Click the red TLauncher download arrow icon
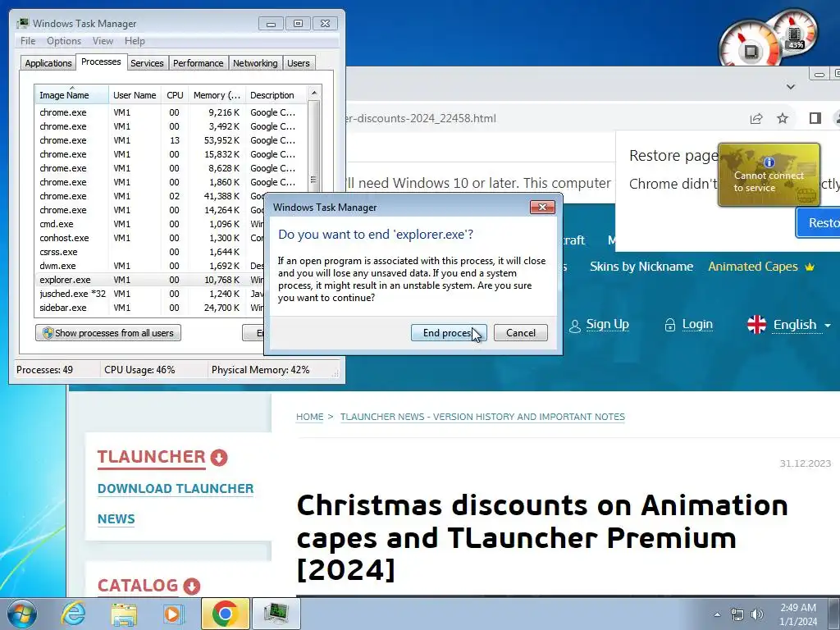 (218, 458)
